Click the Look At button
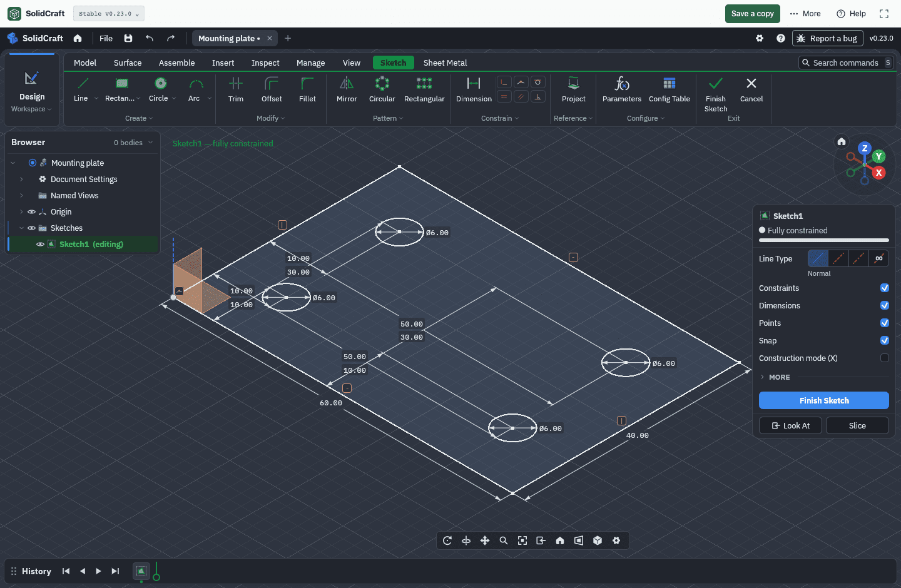901x588 pixels. click(x=790, y=425)
